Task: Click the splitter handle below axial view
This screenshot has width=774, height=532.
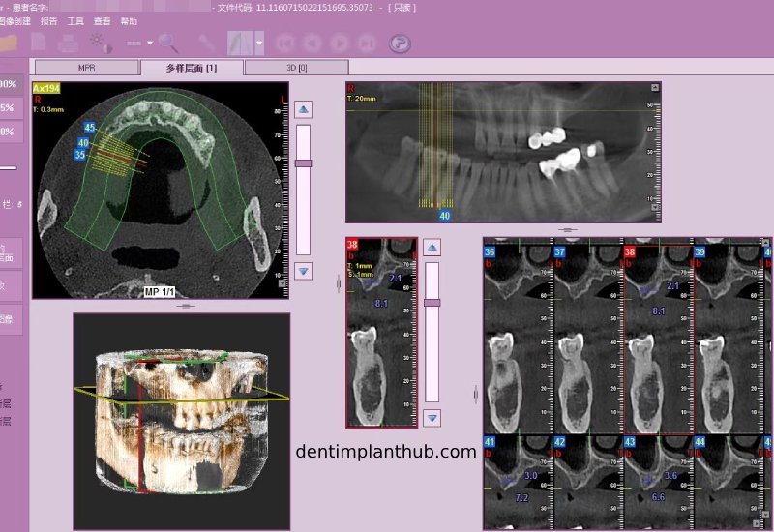Action: pyautogui.click(x=186, y=306)
